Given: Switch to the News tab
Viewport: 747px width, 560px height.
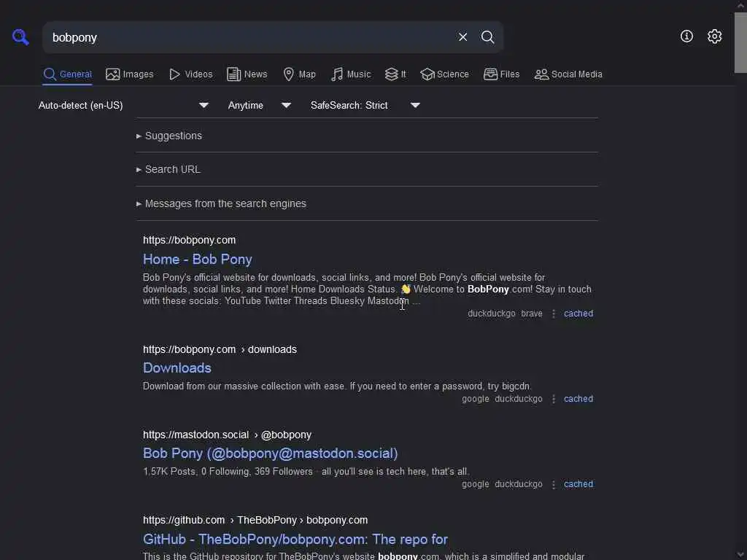Looking at the screenshot, I should point(247,74).
